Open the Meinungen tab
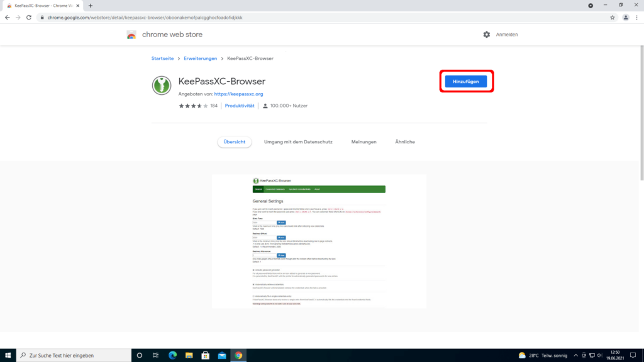644x362 pixels. pos(364,142)
